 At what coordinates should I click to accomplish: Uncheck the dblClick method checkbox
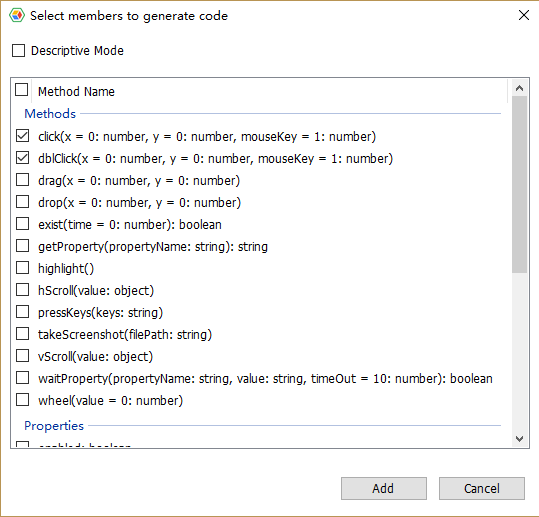23,158
